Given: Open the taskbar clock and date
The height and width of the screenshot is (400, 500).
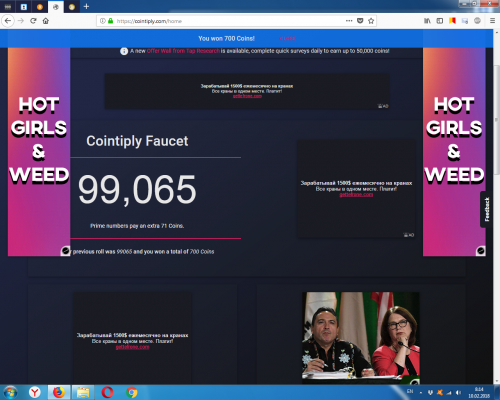Looking at the screenshot, I should (479, 393).
